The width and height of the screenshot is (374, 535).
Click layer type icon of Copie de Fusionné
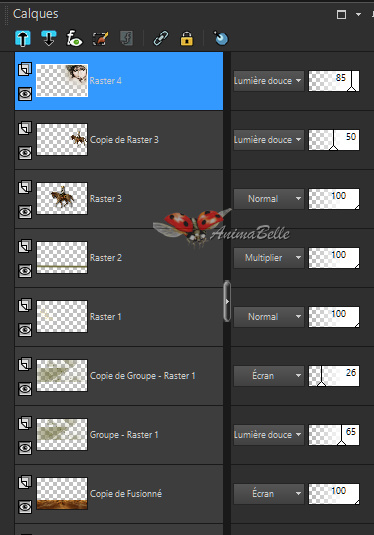(x=25, y=482)
